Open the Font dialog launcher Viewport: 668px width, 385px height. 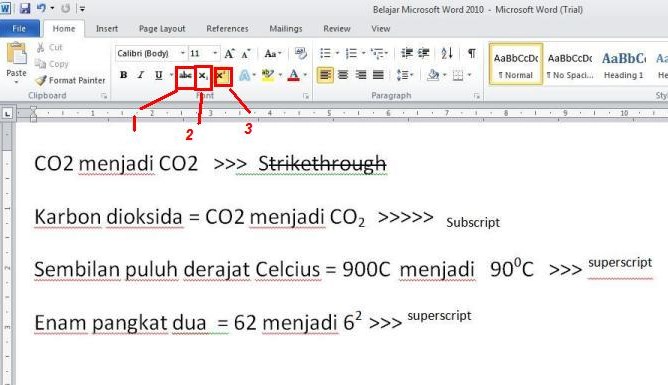coord(306,96)
